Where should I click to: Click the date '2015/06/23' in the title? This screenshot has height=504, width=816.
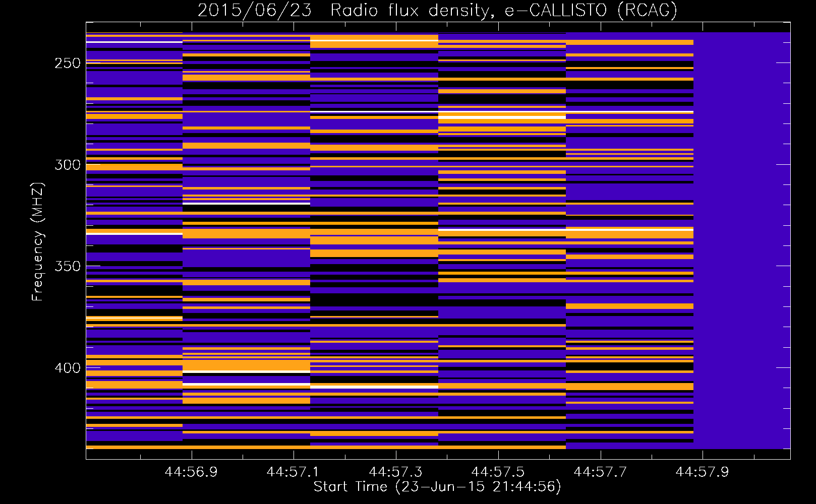click(x=254, y=10)
